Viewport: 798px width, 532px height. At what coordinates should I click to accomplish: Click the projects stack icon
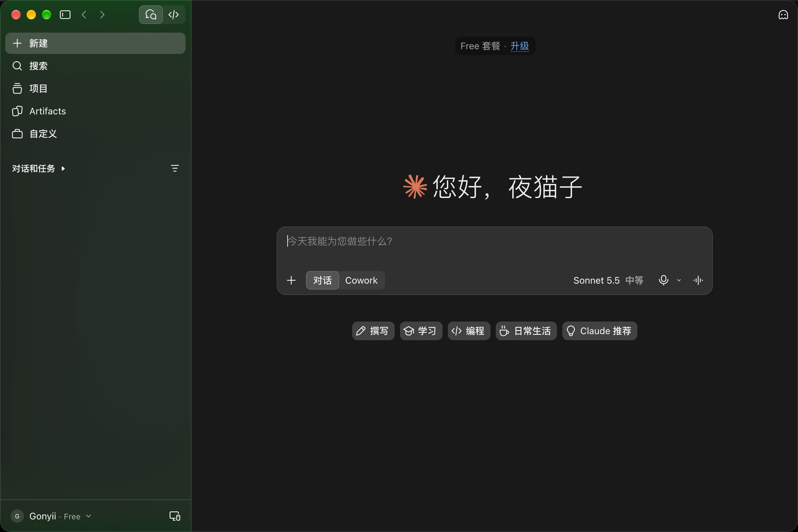(17, 88)
